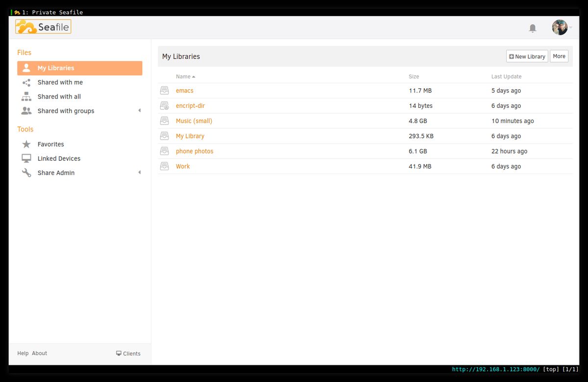Open the About link
This screenshot has width=588, height=382.
40,353
